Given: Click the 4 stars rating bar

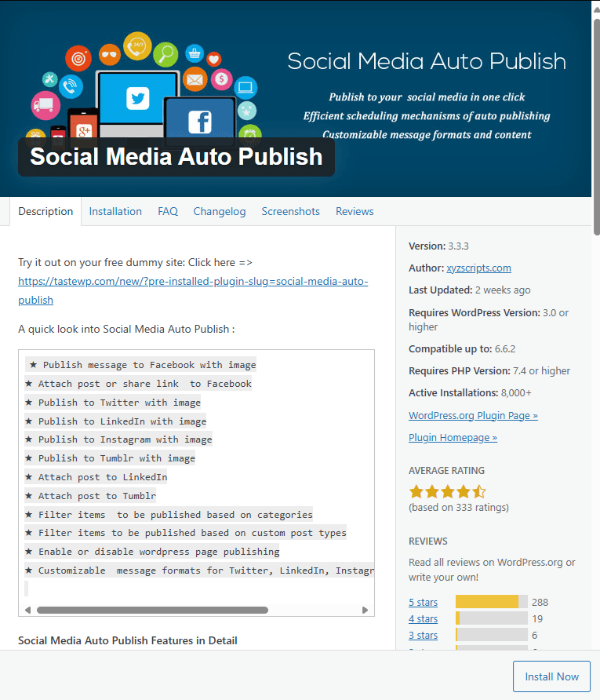Looking at the screenshot, I should (x=492, y=618).
